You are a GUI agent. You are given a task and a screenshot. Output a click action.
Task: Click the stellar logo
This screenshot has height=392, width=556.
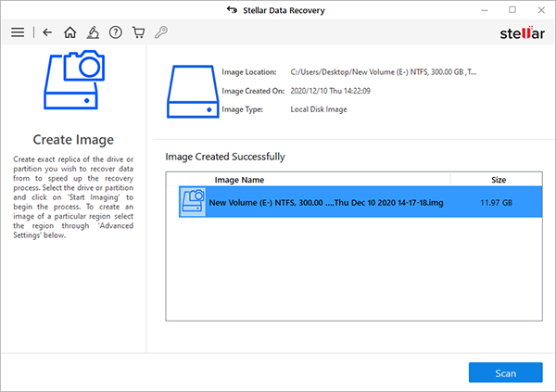523,33
